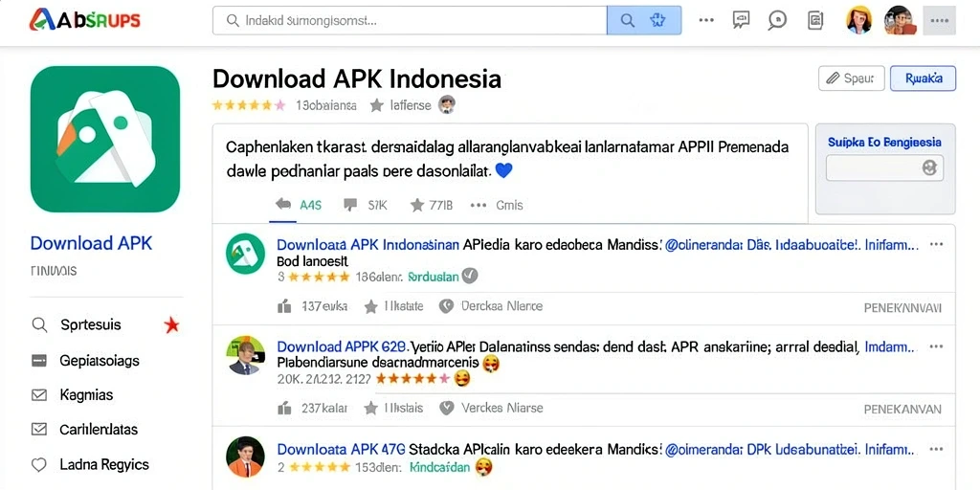Click the search input field in the header

click(410, 21)
